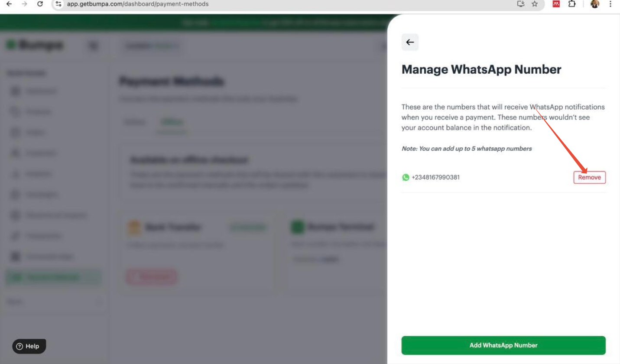
Task: Switch to the blurred Offline tab
Action: click(172, 122)
